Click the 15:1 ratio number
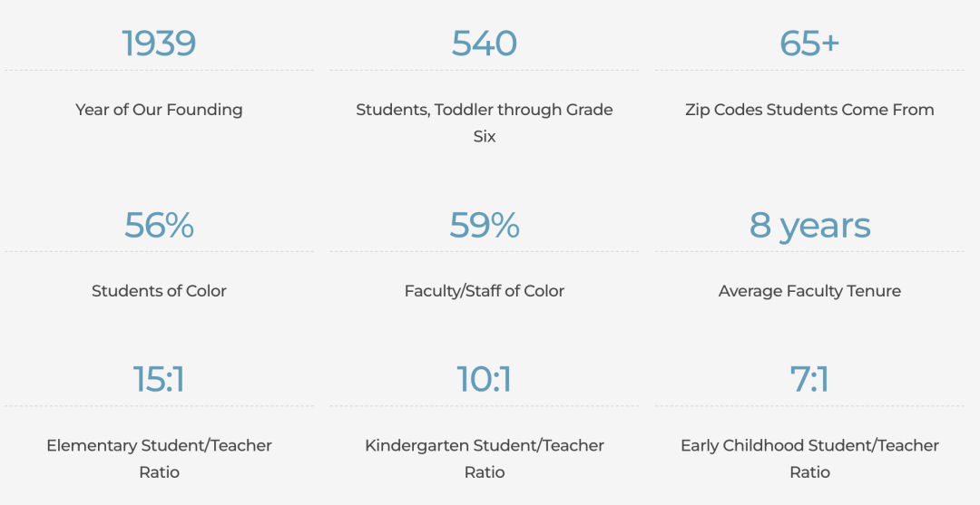980x505 pixels. [159, 380]
